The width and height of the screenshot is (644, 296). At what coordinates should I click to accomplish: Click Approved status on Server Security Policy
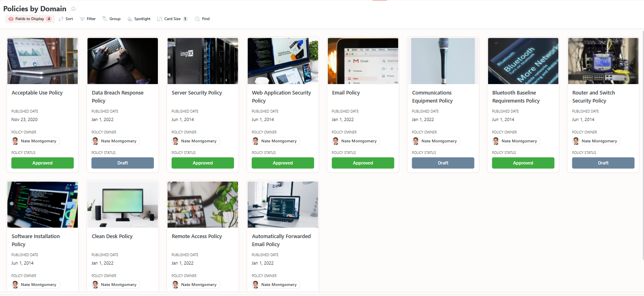pyautogui.click(x=203, y=163)
